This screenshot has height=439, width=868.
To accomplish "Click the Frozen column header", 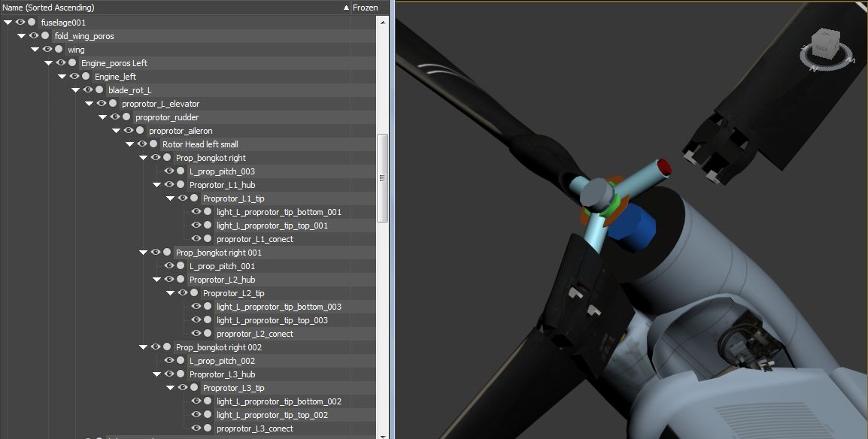I will 365,8.
